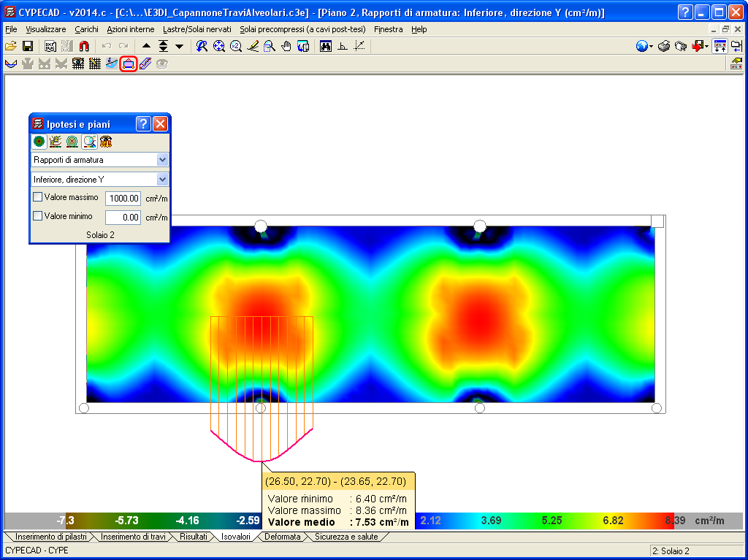Open the Finestra menu
The image size is (748, 560).
pos(389,29)
